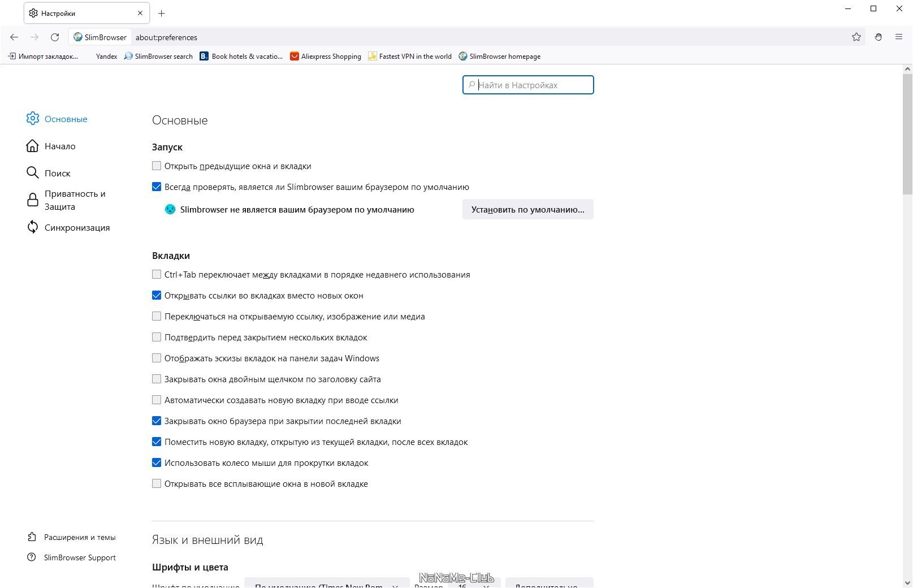
Task: Open the default font dropdown
Action: [x=326, y=585]
